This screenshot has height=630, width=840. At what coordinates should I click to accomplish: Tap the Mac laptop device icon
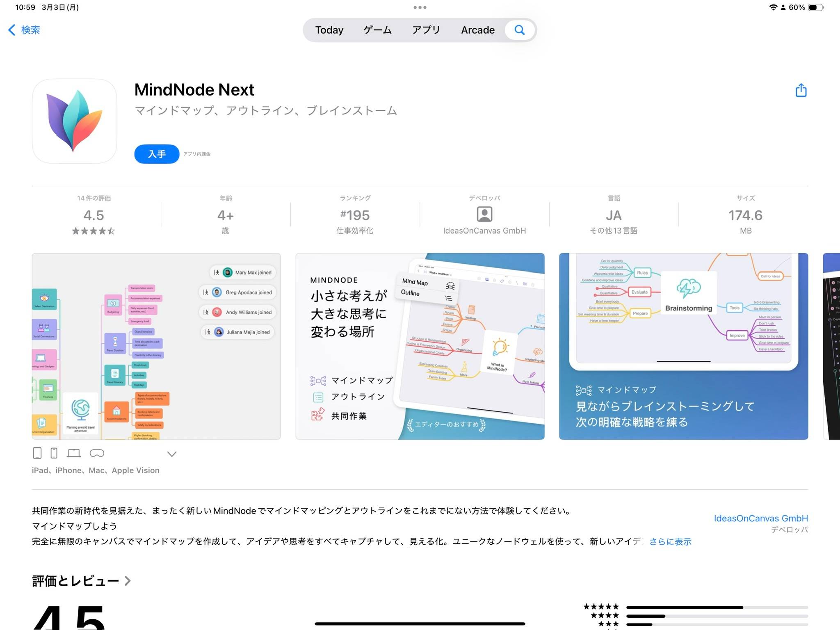coord(74,453)
